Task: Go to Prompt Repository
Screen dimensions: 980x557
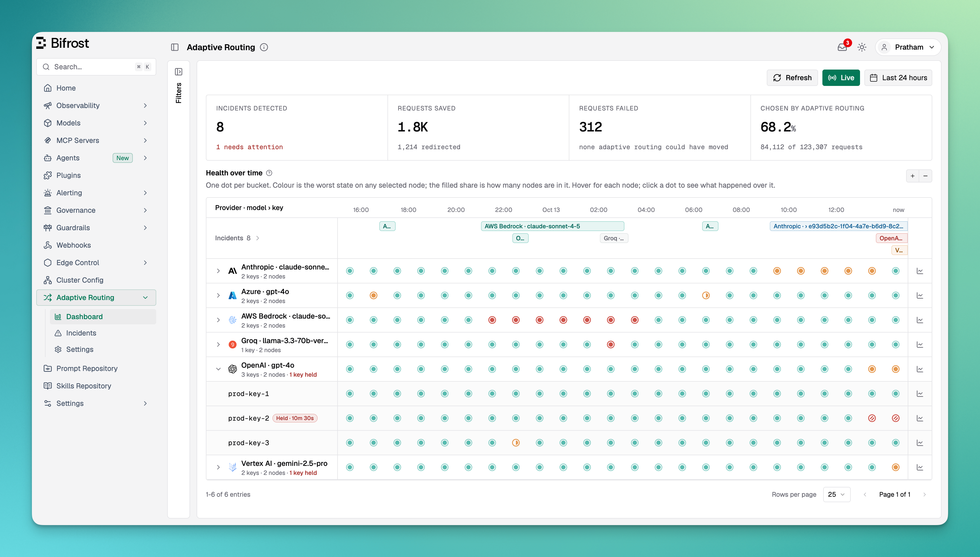Action: coord(96,369)
